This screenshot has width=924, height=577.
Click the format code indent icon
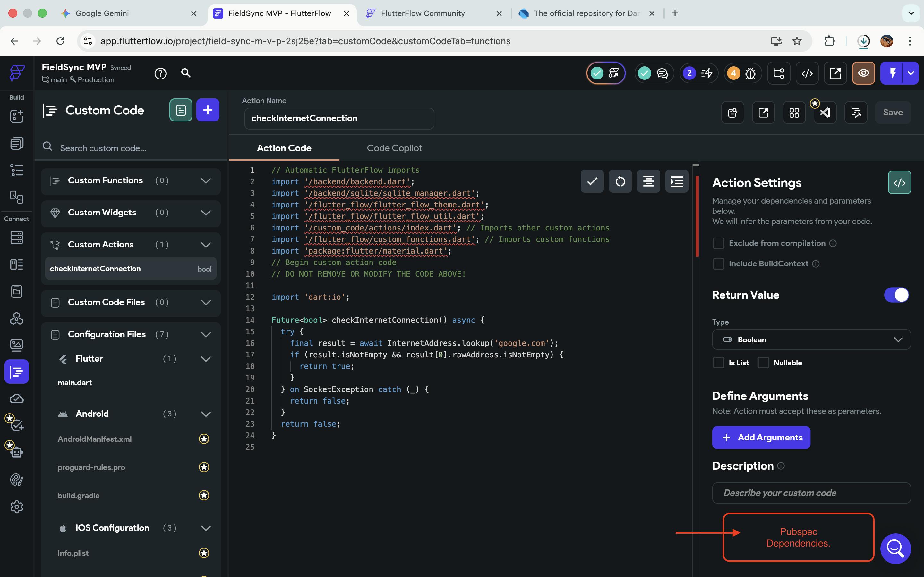[677, 181]
